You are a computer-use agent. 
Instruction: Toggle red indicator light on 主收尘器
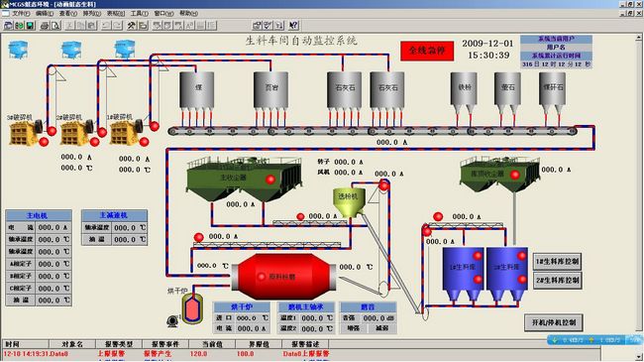point(270,180)
